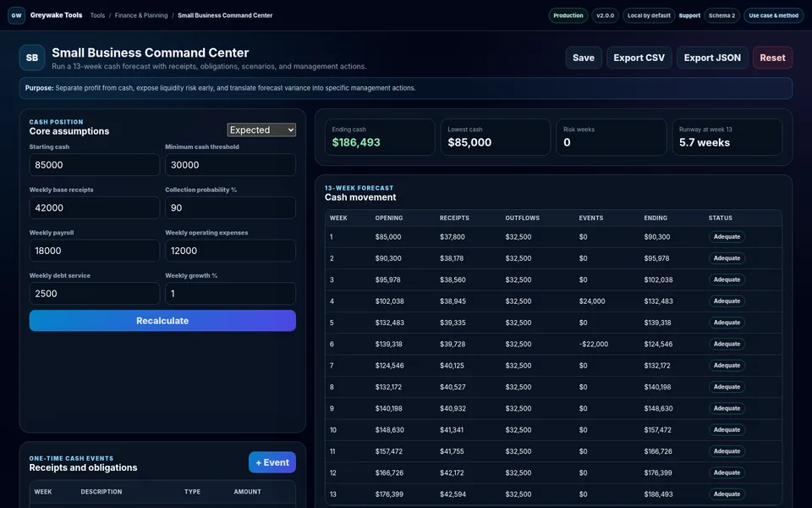Screen dimensions: 812x508
Task: Click the Ending cash $186,493 value
Action: click(x=356, y=142)
